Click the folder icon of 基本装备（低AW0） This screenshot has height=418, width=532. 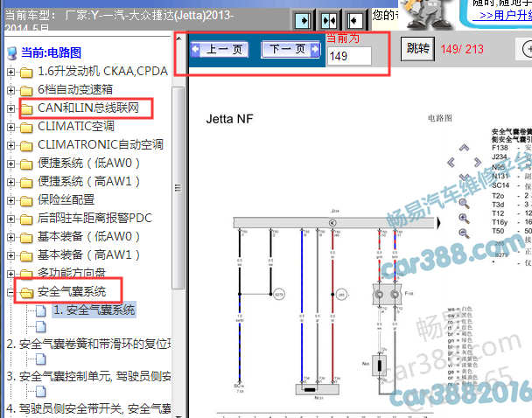pyautogui.click(x=26, y=237)
